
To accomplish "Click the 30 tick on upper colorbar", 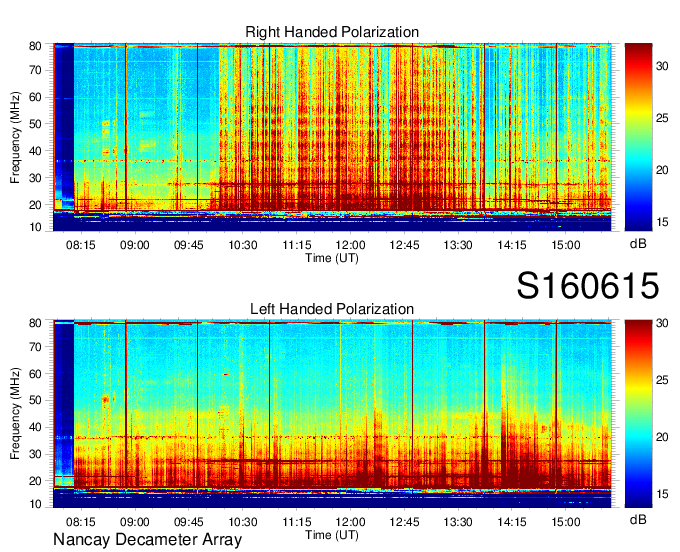I will click(662, 66).
